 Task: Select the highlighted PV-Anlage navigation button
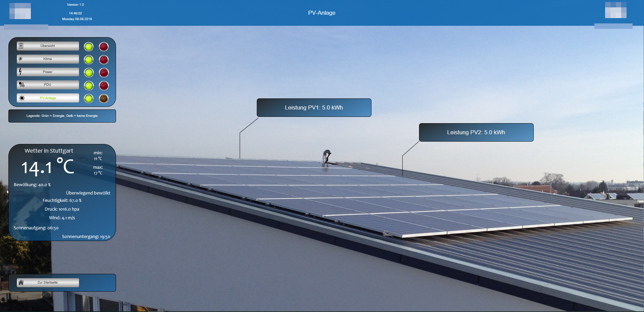(x=48, y=98)
